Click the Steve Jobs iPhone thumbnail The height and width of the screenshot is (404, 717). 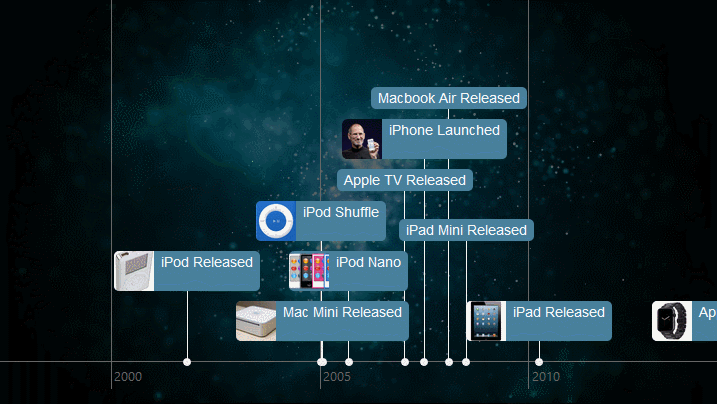[362, 139]
